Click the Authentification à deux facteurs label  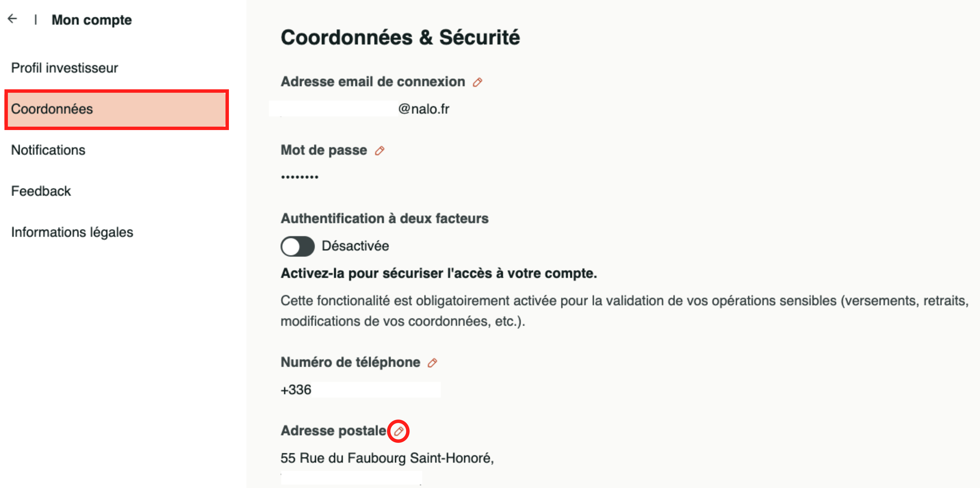tap(384, 219)
